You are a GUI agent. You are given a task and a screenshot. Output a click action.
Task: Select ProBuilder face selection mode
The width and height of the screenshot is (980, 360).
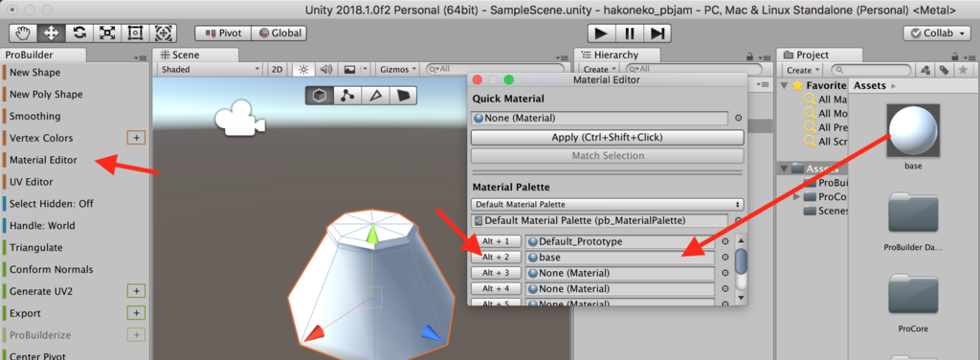(x=403, y=95)
